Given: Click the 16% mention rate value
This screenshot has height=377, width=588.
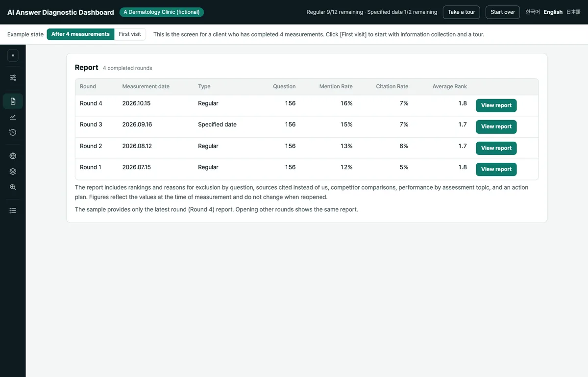Looking at the screenshot, I should (x=346, y=103).
